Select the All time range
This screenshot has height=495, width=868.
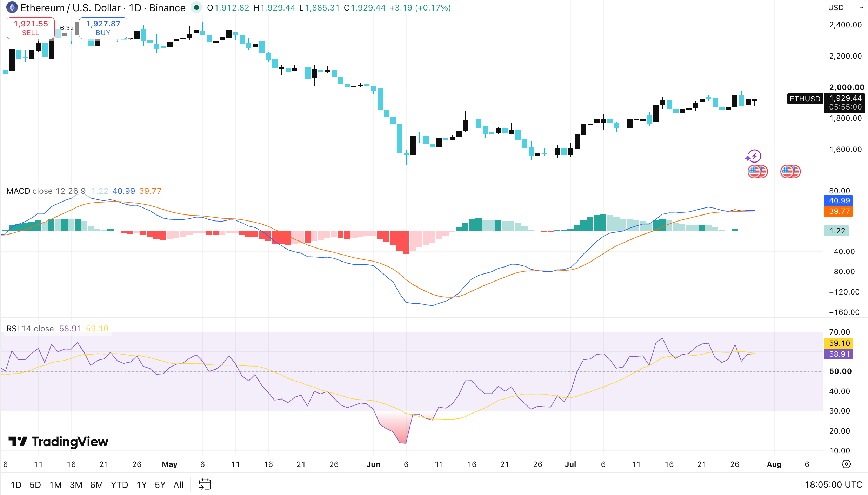click(x=178, y=485)
